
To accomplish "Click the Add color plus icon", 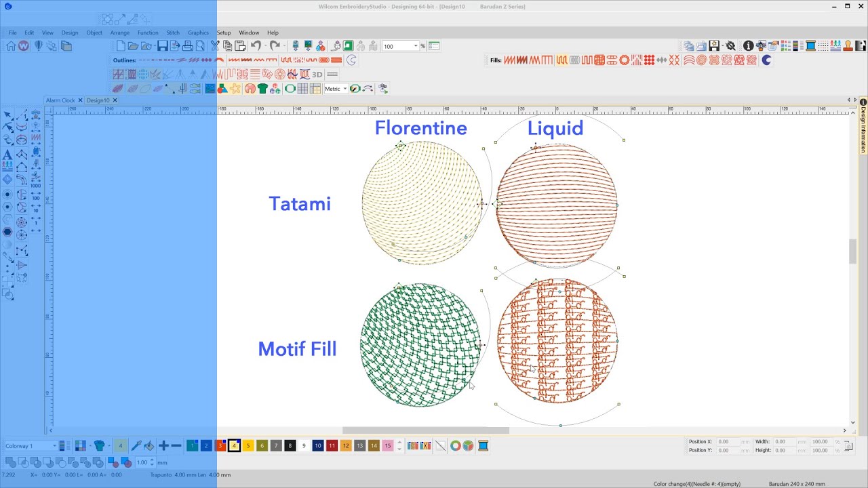I will [x=163, y=445].
